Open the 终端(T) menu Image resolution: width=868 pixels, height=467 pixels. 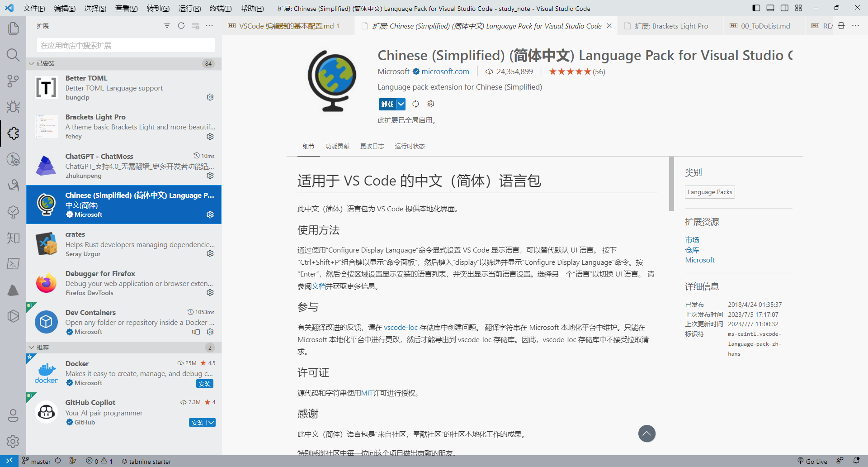click(x=221, y=9)
